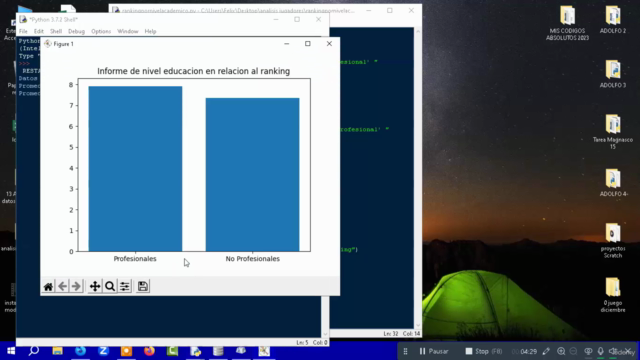This screenshot has width=640, height=360.
Task: Click 'Ln: 32' status in editor window
Action: click(391, 334)
